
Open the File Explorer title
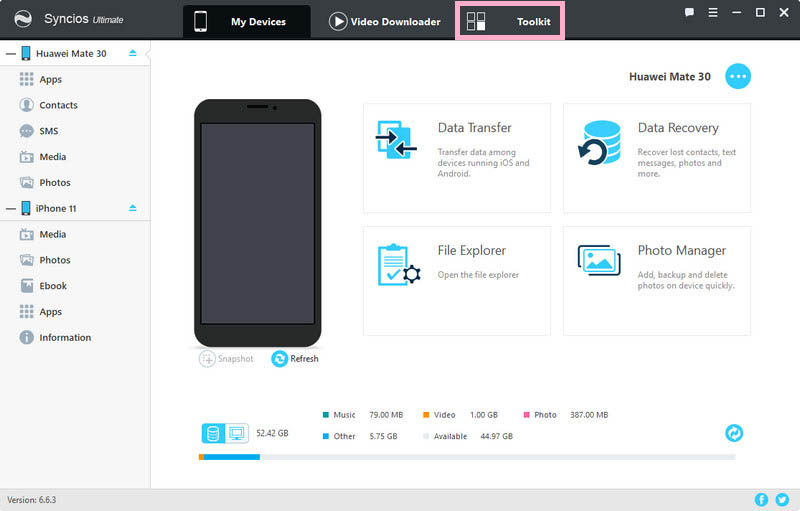(471, 250)
